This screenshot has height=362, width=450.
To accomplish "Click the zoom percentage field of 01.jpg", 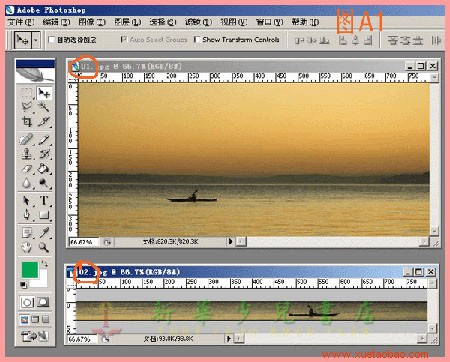I will [x=83, y=242].
